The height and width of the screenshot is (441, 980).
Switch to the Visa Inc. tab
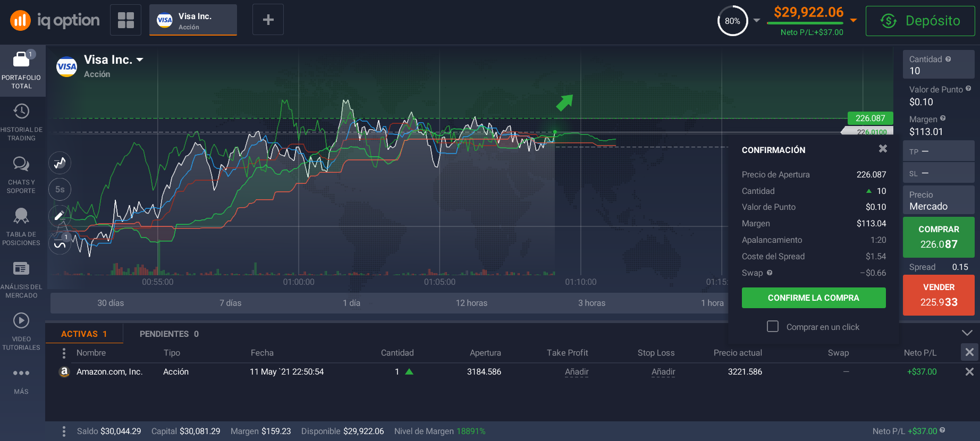pos(193,20)
